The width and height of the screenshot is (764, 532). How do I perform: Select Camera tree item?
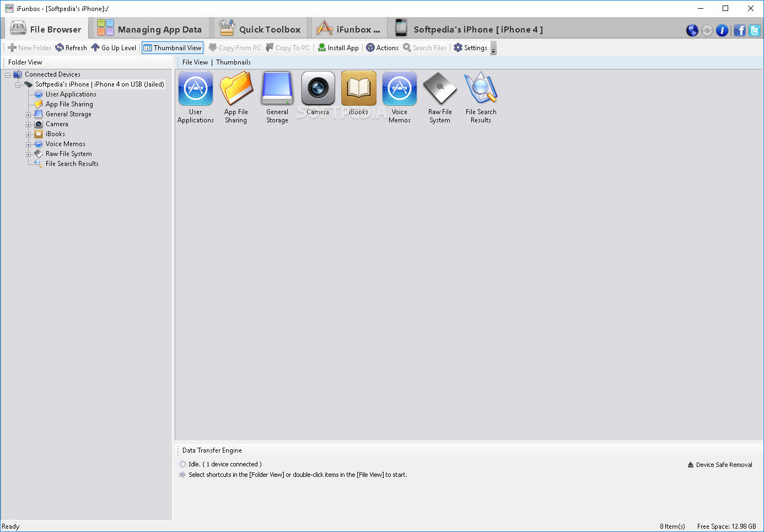click(x=57, y=124)
